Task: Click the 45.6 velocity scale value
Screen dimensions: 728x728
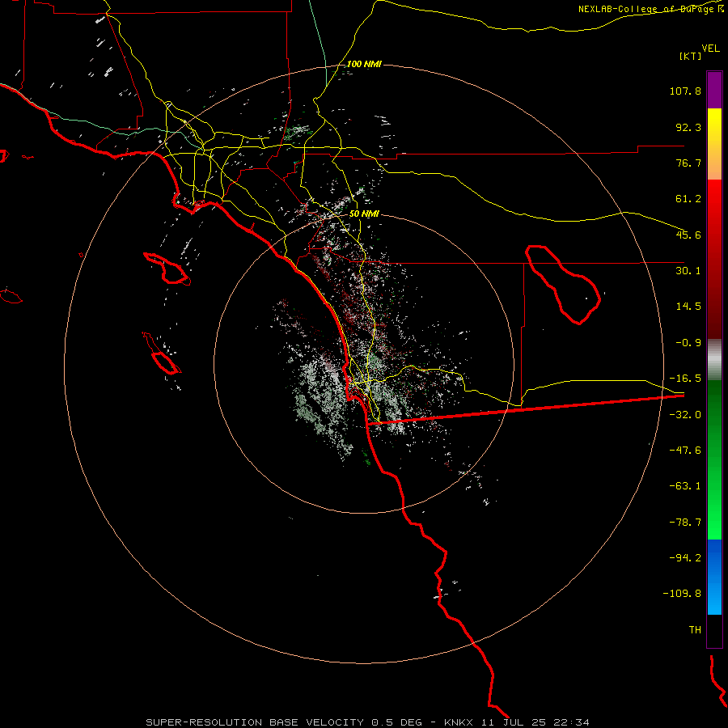Action: pyautogui.click(x=688, y=235)
